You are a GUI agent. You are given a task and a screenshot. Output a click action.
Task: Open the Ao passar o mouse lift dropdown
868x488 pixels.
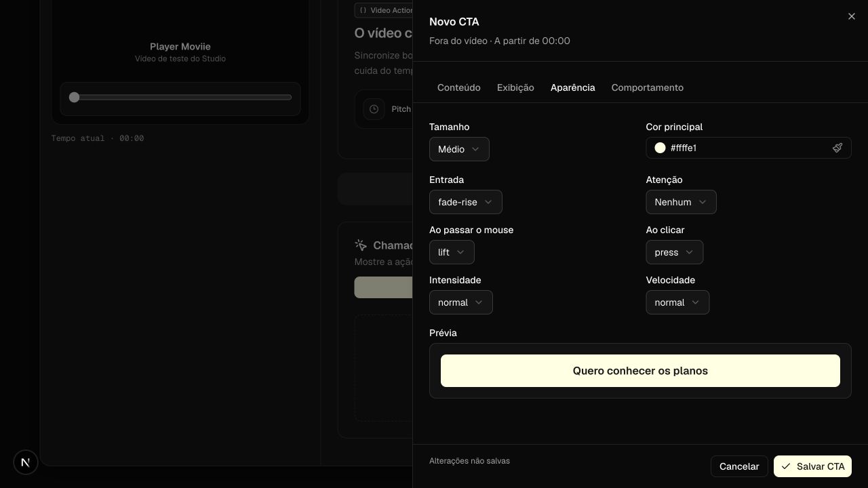452,252
